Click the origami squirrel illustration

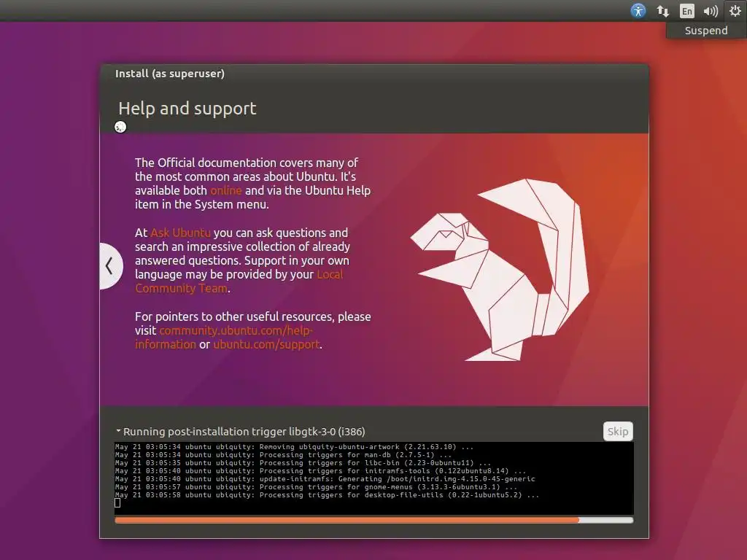500,270
